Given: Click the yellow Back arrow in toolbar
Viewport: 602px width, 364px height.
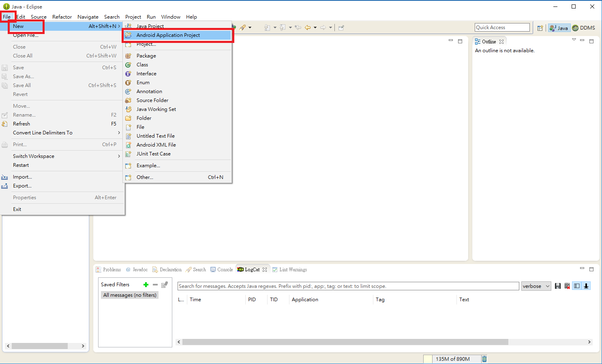Looking at the screenshot, I should 308,28.
